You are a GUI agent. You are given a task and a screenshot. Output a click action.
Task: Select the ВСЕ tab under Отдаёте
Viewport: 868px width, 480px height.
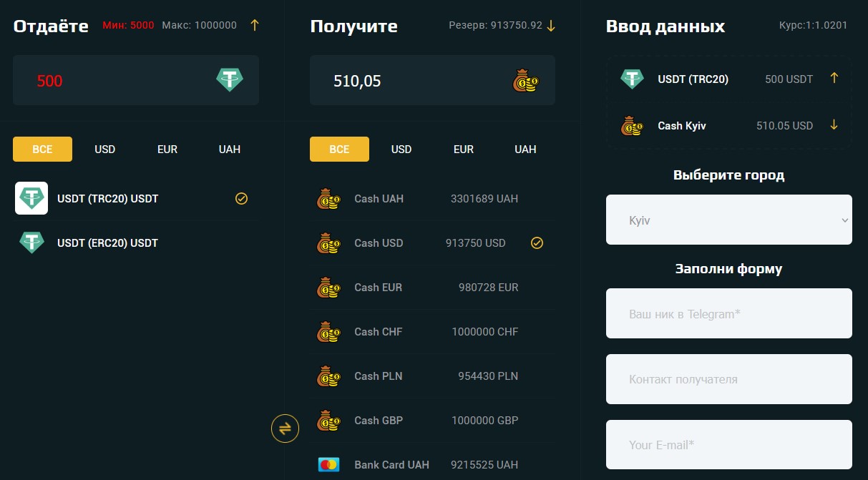click(x=42, y=149)
